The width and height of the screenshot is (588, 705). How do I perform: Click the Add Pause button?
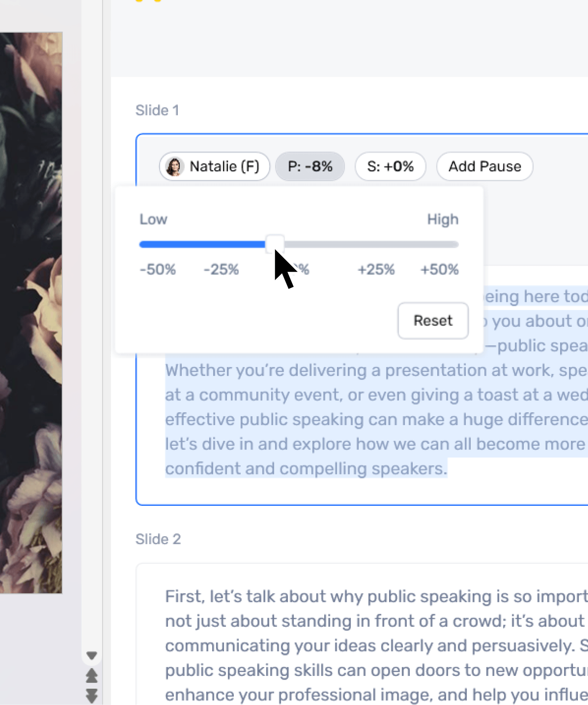click(484, 166)
